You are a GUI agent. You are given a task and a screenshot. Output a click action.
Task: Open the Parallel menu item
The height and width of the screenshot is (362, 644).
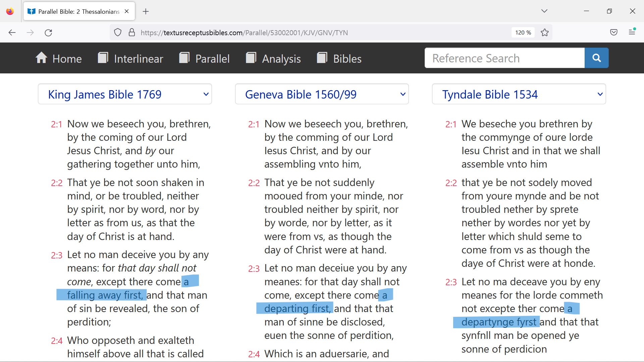[x=213, y=59]
